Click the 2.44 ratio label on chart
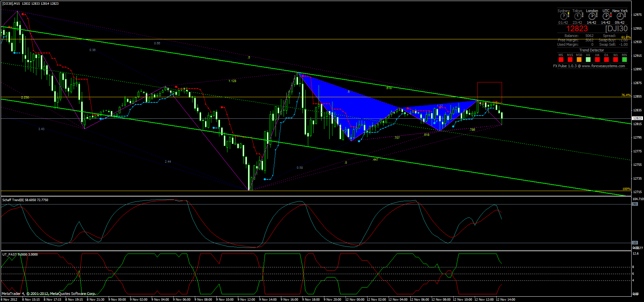The width and height of the screenshot is (644, 302). pyautogui.click(x=168, y=162)
